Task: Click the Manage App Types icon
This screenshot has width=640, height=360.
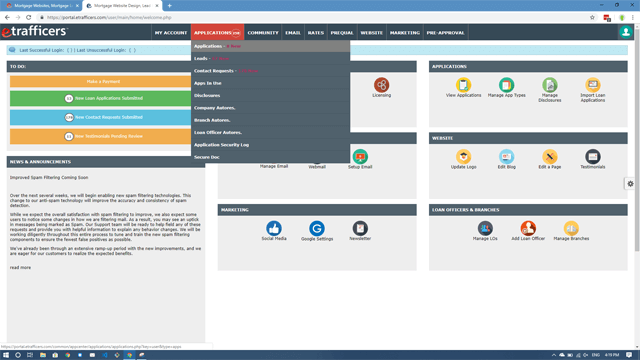Action: tap(507, 85)
